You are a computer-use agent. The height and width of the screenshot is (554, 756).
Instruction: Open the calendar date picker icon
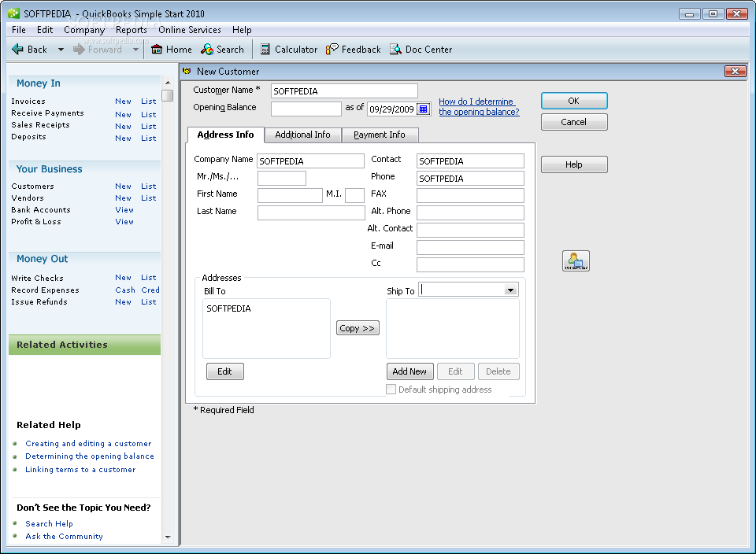point(424,109)
